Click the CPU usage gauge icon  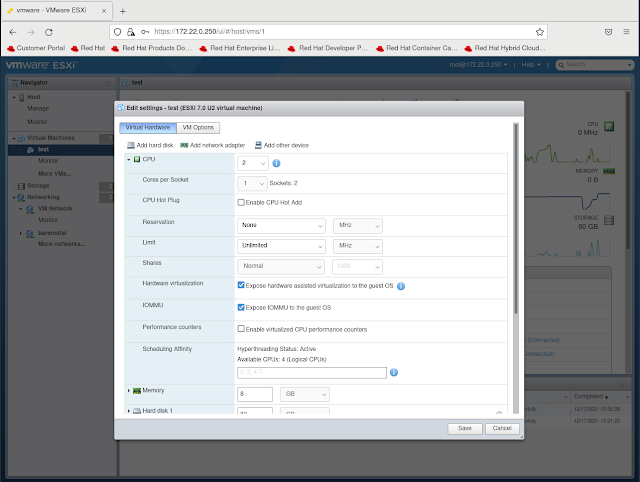coord(609,127)
